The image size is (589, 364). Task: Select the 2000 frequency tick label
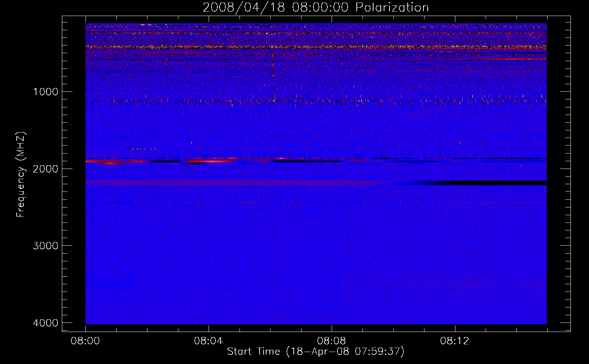pos(46,169)
